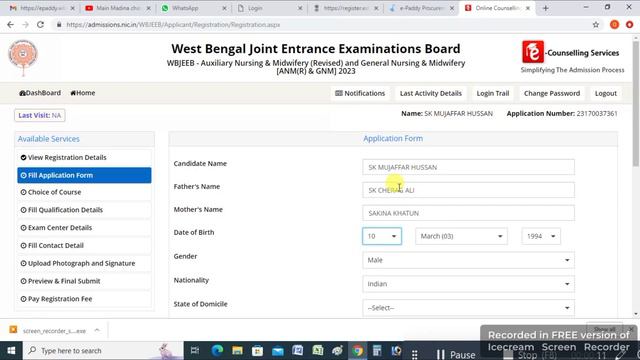The height and width of the screenshot is (360, 640).
Task: Open the Nationality dropdown
Action: tap(468, 284)
